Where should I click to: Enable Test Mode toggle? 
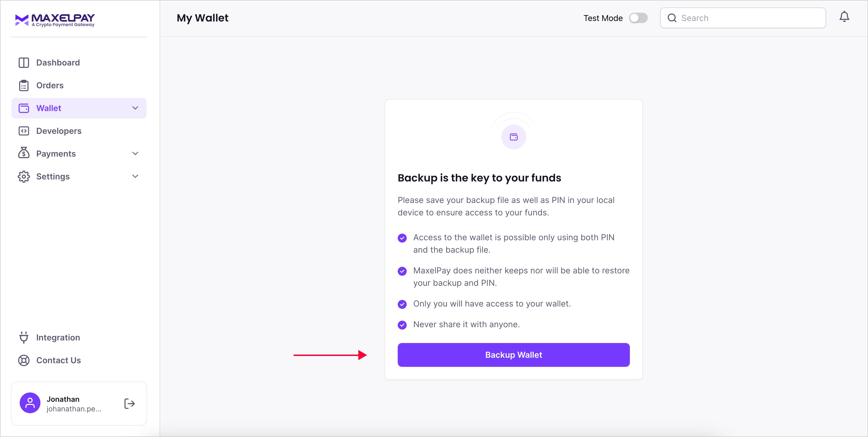638,18
